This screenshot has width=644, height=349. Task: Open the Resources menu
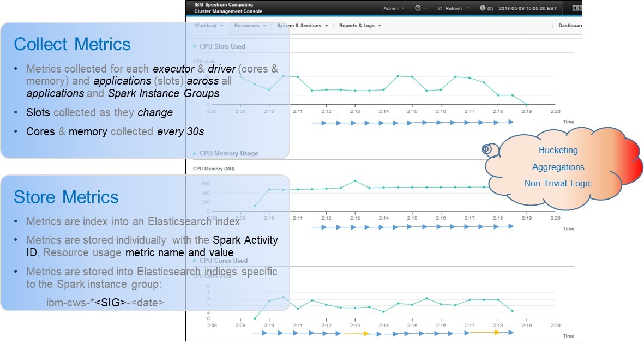[250, 26]
